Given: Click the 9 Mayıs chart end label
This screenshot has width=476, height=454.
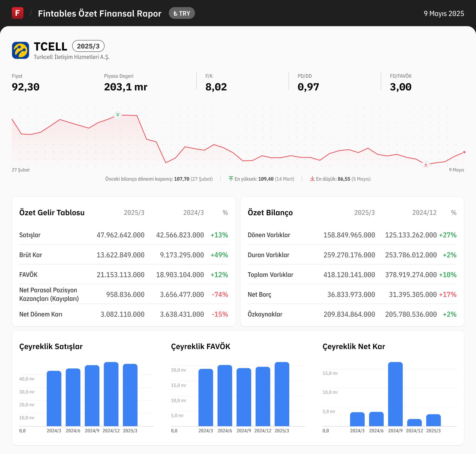Looking at the screenshot, I should pos(457,170).
